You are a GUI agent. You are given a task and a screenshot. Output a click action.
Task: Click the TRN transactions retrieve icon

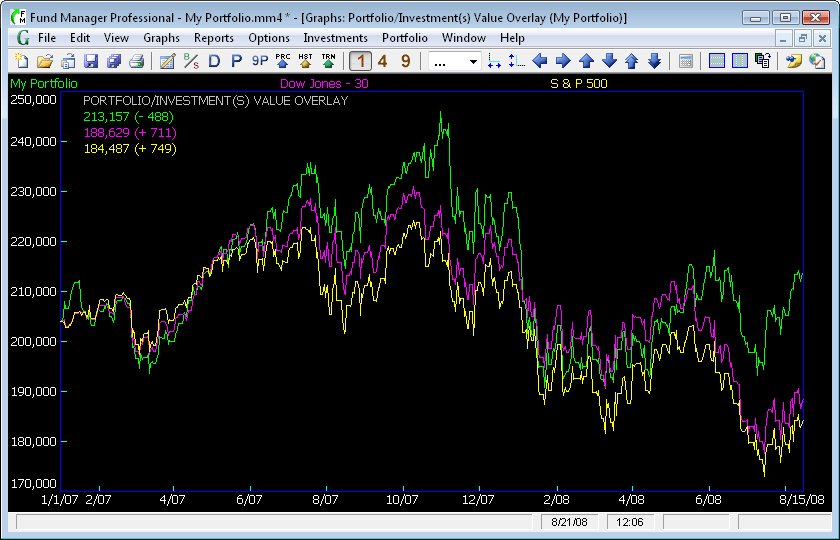tap(328, 61)
